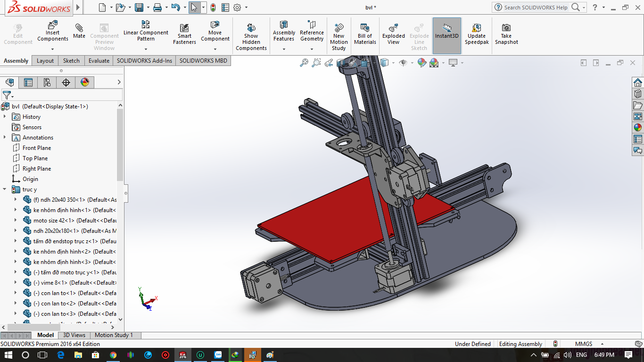Screen dimensions: 644x362
Task: Click the filter funnel icon in tree
Action: click(6, 96)
